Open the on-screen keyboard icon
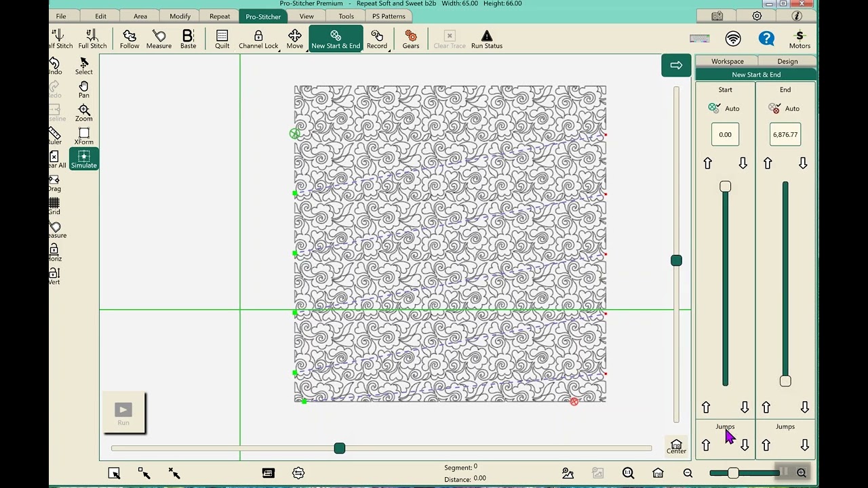This screenshot has width=868, height=488. tap(699, 39)
